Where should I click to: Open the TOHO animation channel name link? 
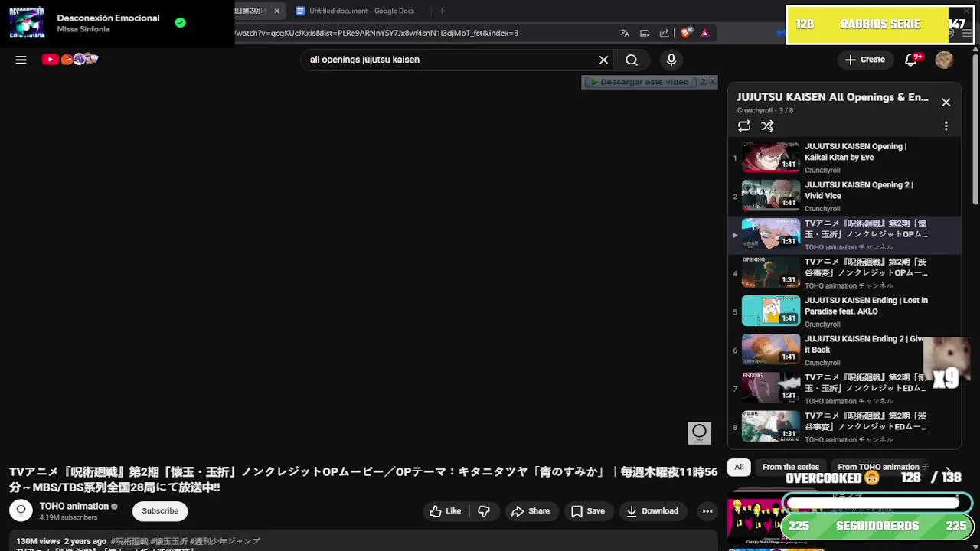pyautogui.click(x=74, y=507)
